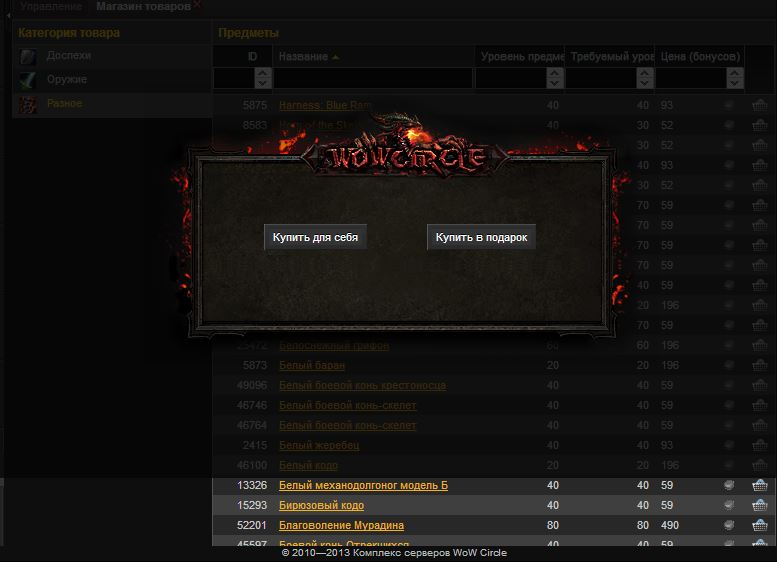Focus the Название filter text field

pos(373,78)
